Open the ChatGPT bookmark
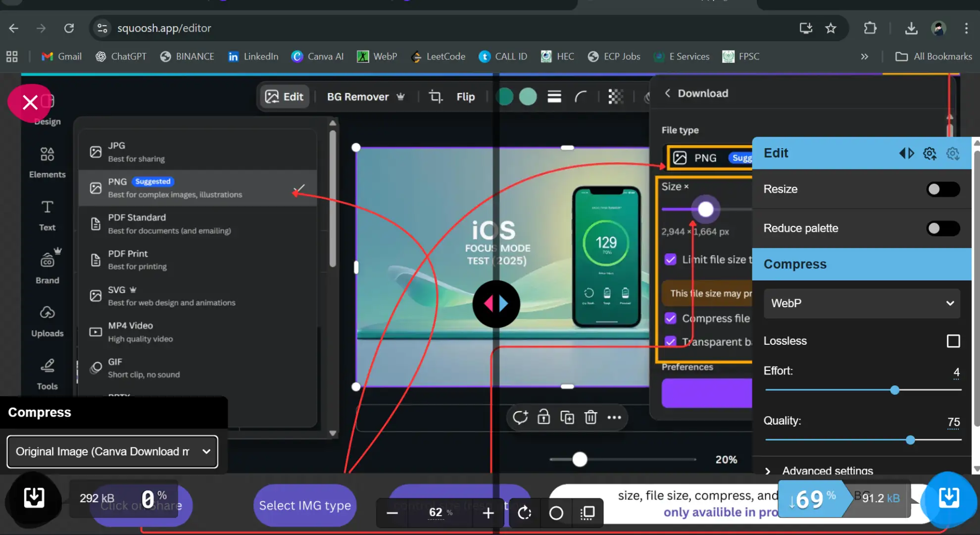The height and width of the screenshot is (535, 980). click(121, 56)
